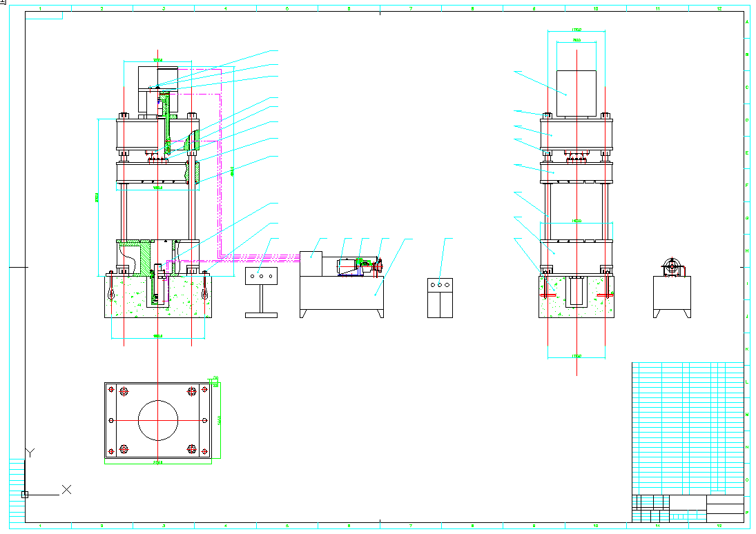Select the 2051 width dimension text
The height and width of the screenshot is (534, 756).
(157, 463)
